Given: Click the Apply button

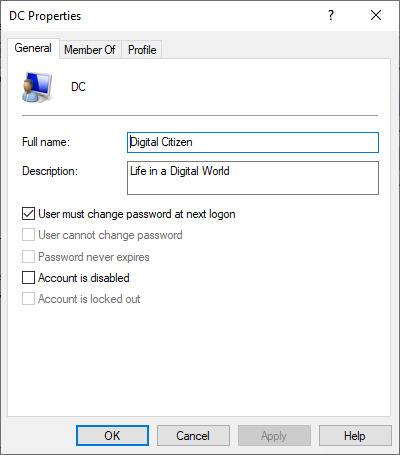Looking at the screenshot, I should coord(274,435).
